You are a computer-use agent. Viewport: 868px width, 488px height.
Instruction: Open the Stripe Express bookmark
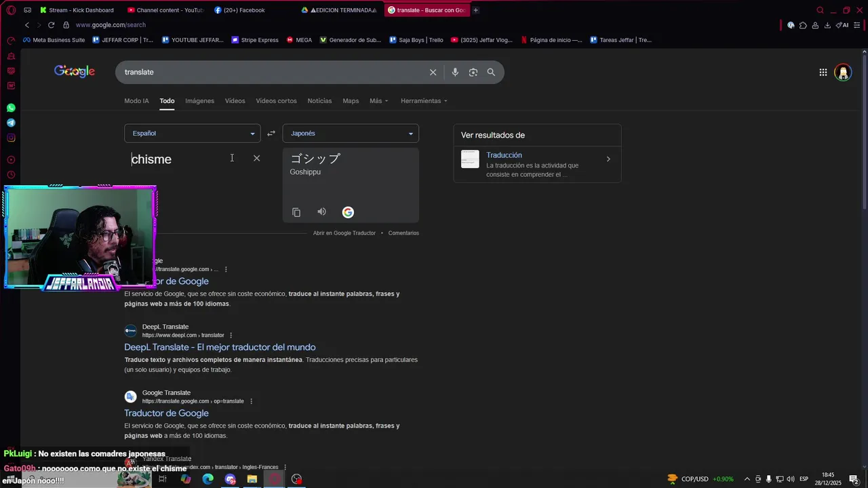255,40
